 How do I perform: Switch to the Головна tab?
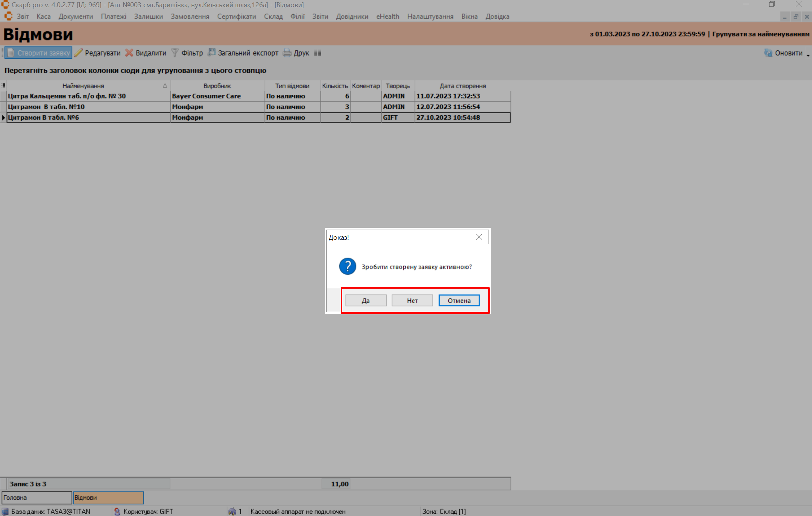coord(36,498)
